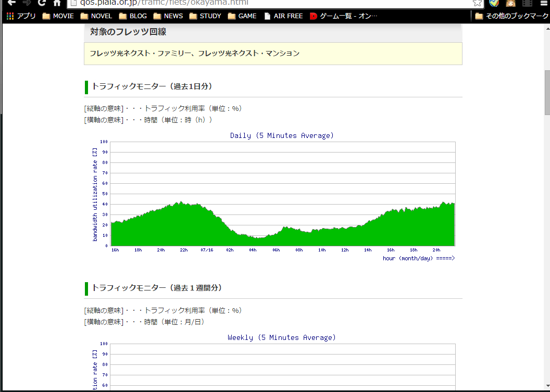The height and width of the screenshot is (392, 550).
Task: Open the film strip extension icon
Action: [527, 3]
